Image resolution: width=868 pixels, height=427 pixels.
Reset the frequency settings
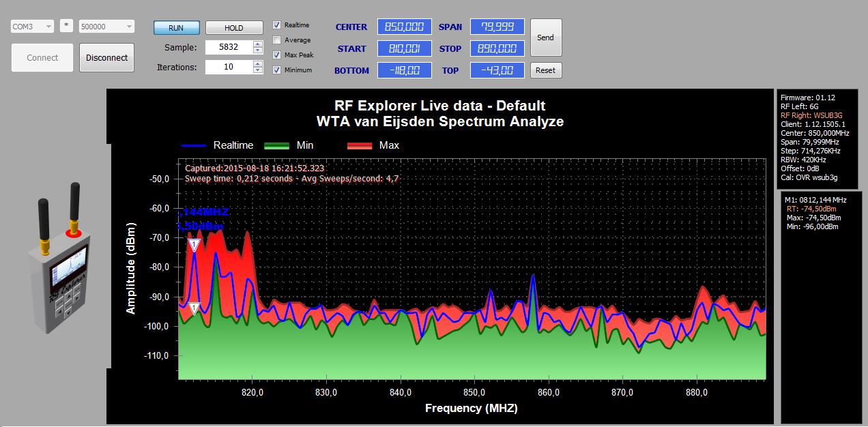coord(546,70)
